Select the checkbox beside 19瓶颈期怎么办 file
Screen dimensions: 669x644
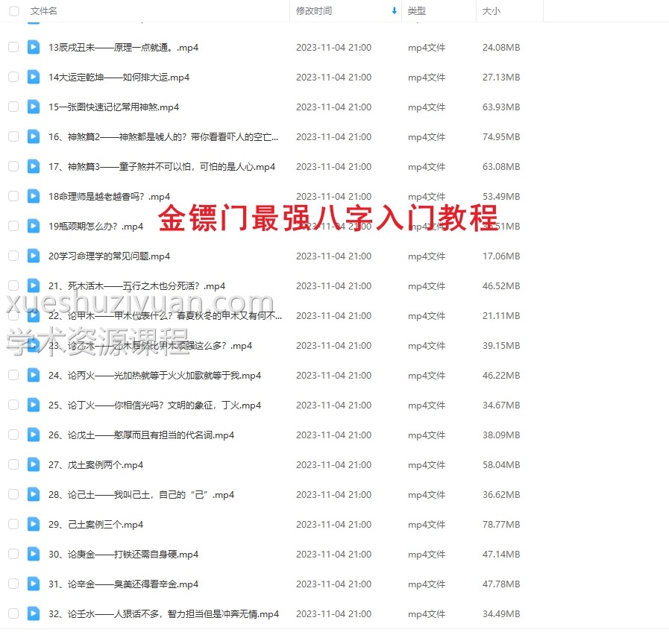point(13,226)
